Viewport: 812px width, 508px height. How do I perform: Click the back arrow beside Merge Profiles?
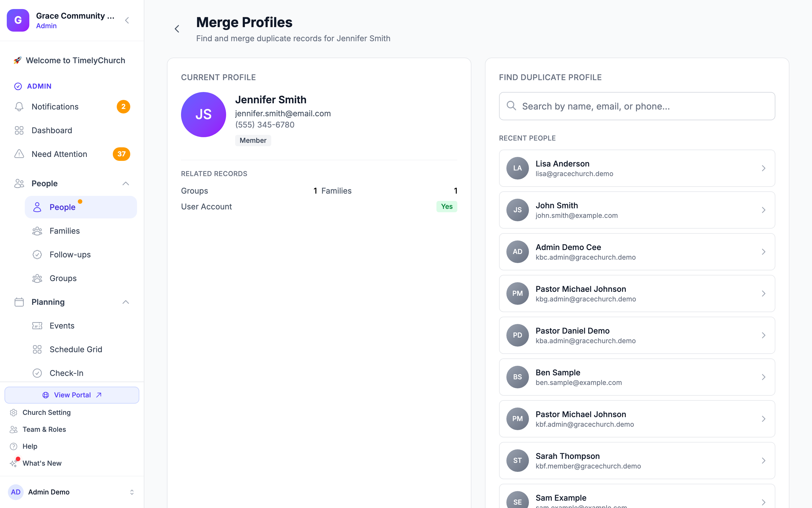pyautogui.click(x=177, y=29)
